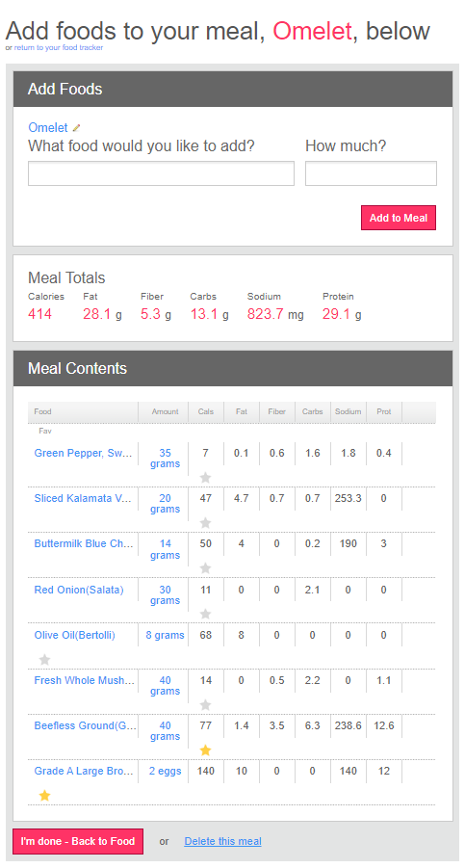Mark Red Onion(Salata) as favorite

click(205, 614)
